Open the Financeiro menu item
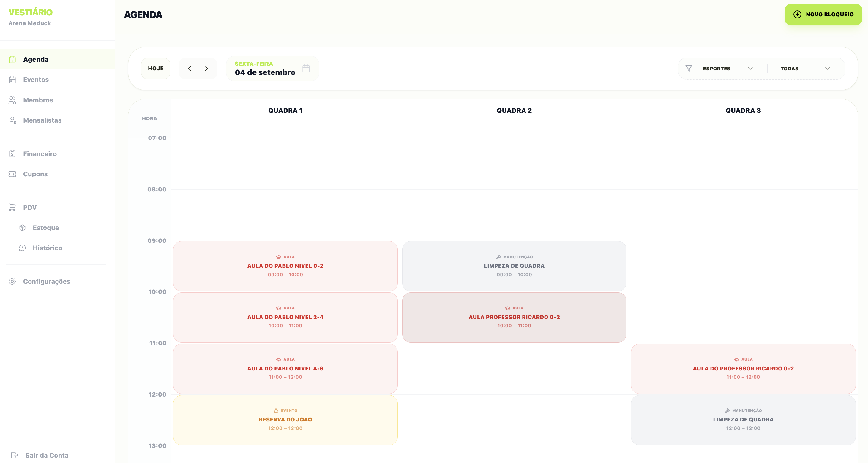868x463 pixels. point(57,154)
